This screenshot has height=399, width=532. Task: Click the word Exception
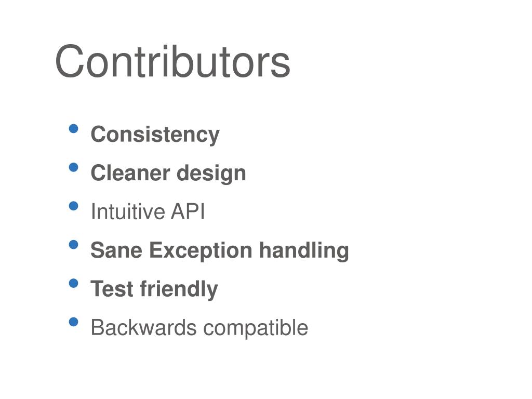(201, 251)
